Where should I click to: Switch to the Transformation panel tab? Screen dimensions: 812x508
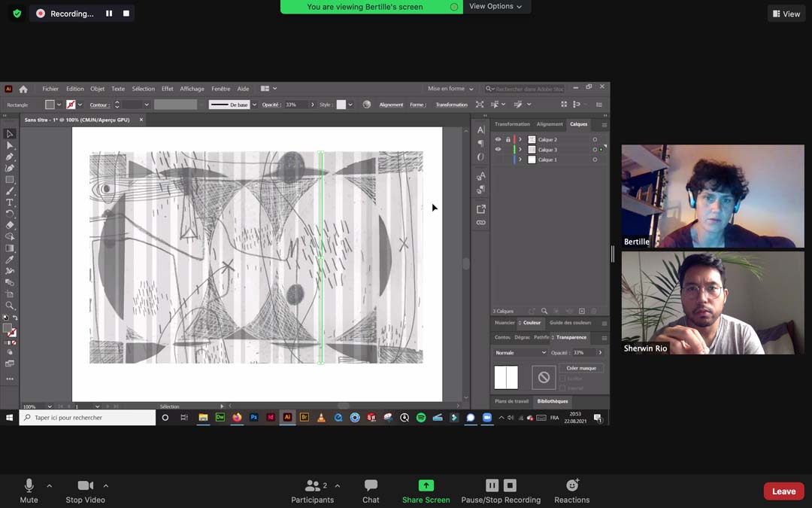pos(512,124)
